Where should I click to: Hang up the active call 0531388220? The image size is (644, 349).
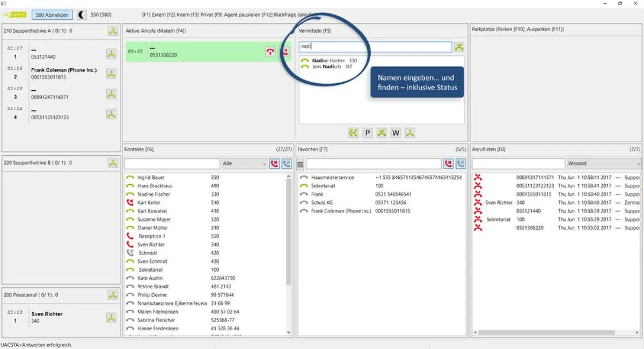click(x=270, y=52)
